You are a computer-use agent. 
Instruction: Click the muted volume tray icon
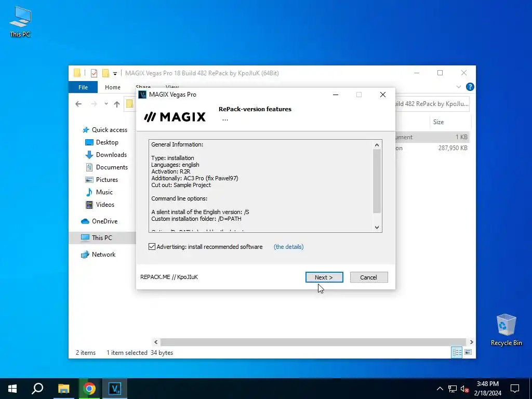click(x=464, y=389)
